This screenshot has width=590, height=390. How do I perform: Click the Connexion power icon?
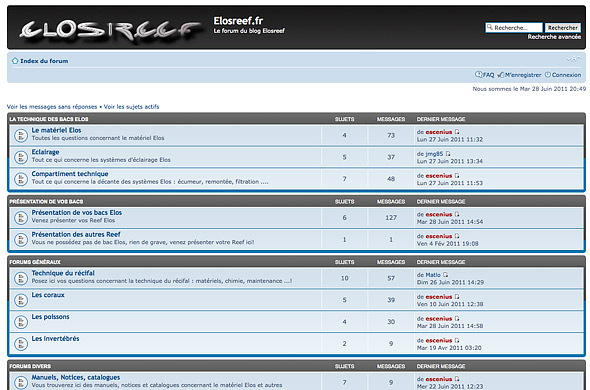coord(548,75)
